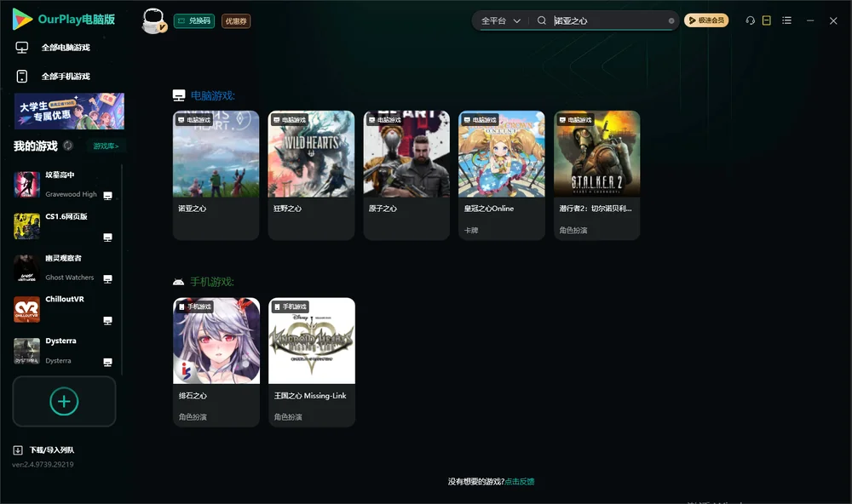Viewport: 852px width, 504px height.
Task: Click the 点击反馈 feedback link
Action: coord(520,482)
